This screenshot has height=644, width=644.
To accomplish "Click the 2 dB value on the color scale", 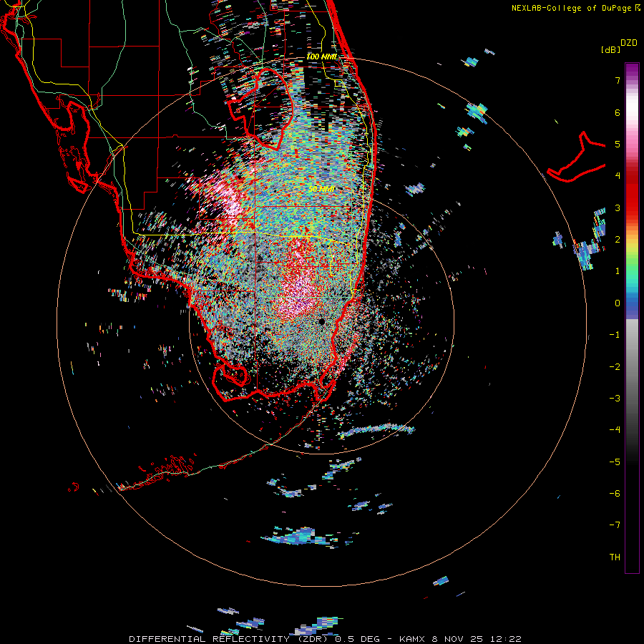I will coord(618,240).
